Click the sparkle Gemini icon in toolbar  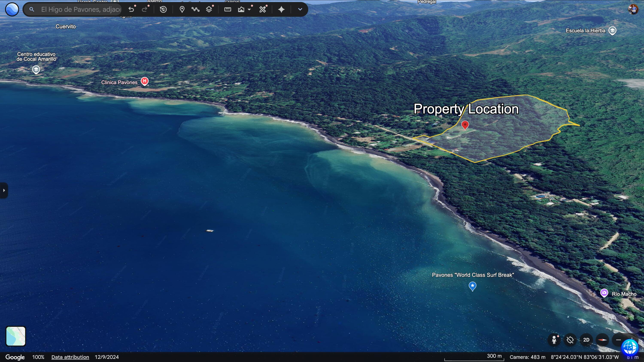(281, 9)
